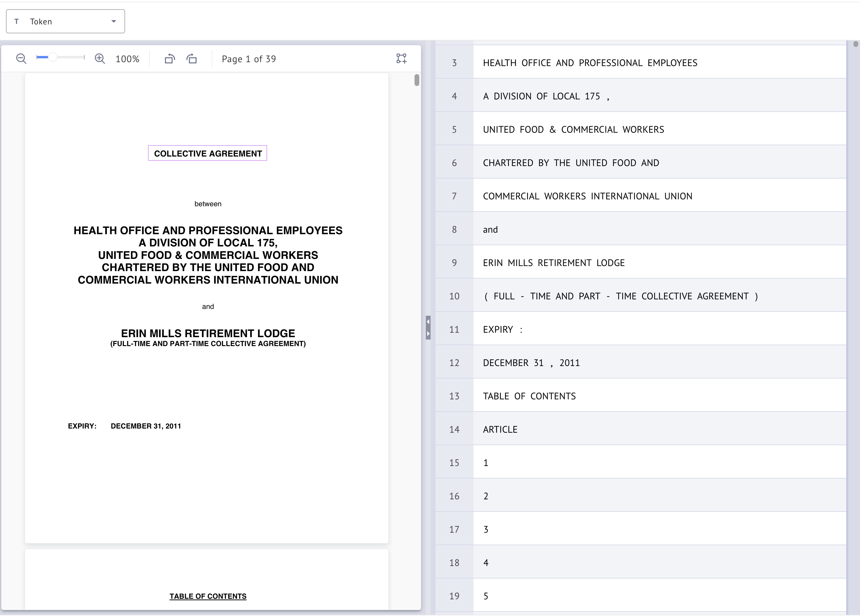Expand panel with the right splitter arrow
This screenshot has height=616, width=860.
point(428,334)
